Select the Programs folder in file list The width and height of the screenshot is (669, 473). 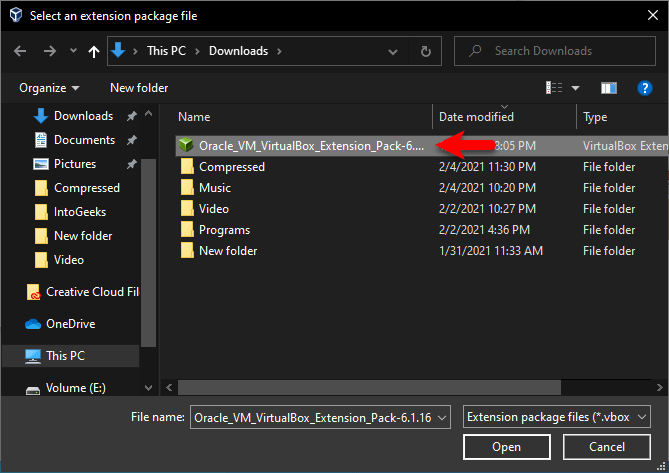pyautogui.click(x=224, y=230)
